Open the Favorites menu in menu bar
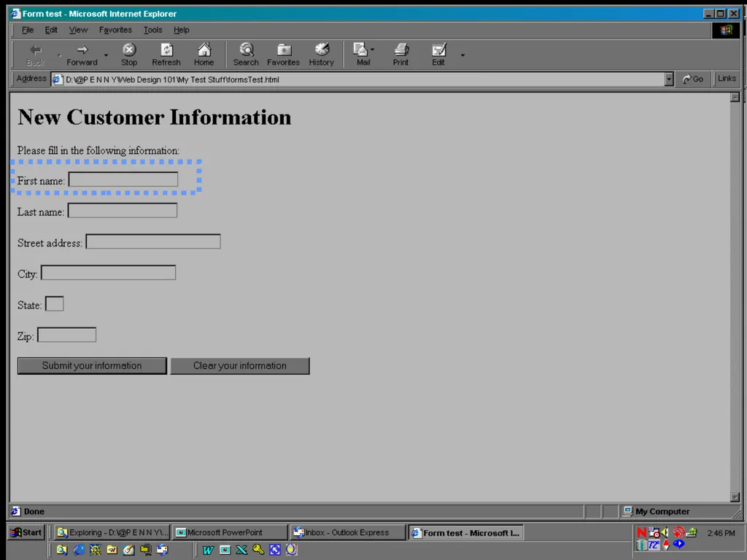Viewport: 747px width, 560px height. (x=115, y=30)
